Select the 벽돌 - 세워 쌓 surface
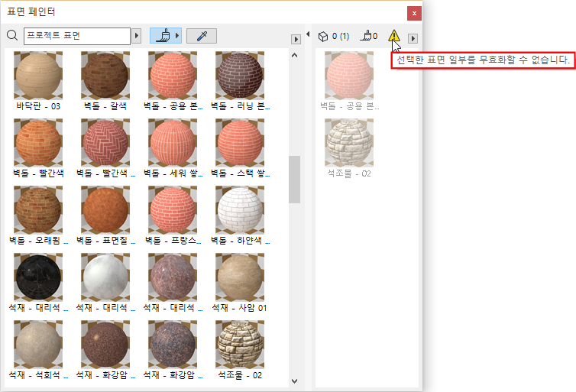 (x=173, y=148)
